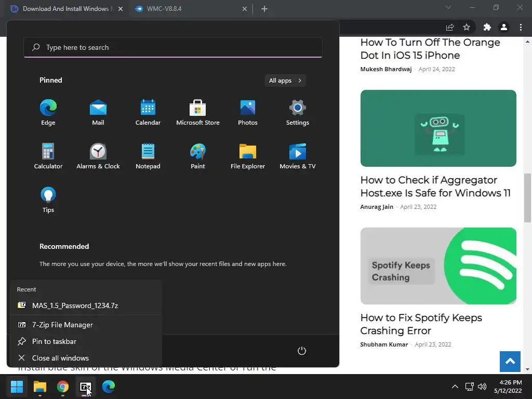This screenshot has height=399, width=532.
Task: Open a new Chrome tab
Action: click(264, 9)
